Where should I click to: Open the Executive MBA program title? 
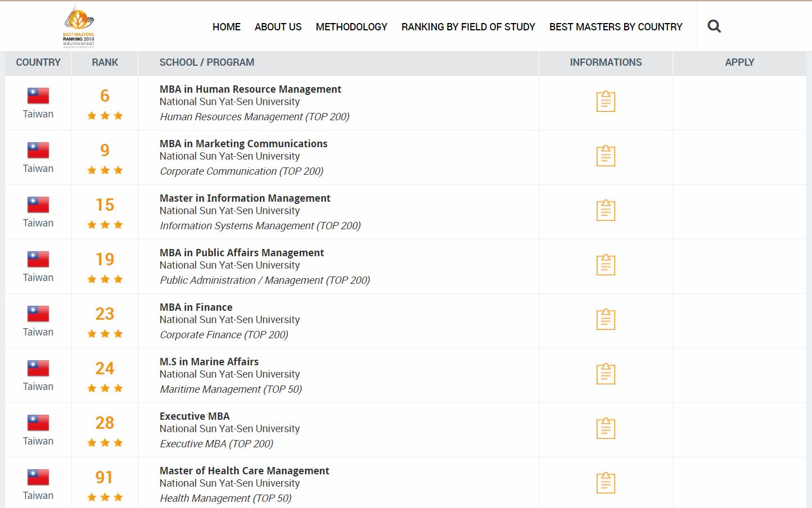tap(195, 416)
